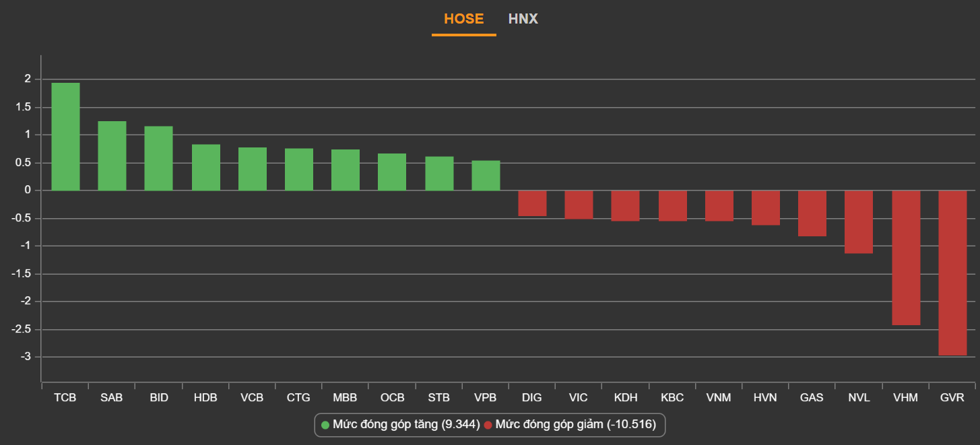Switch to the HNX tab

pos(523,19)
